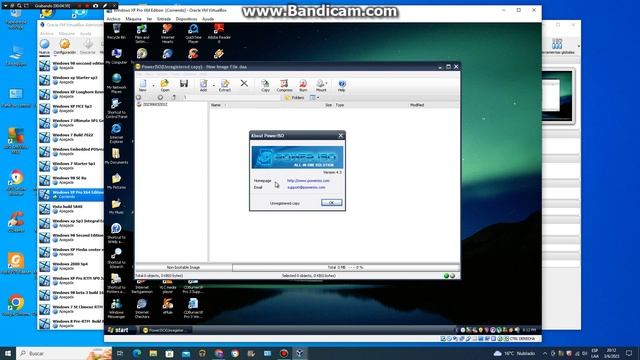Viewport: 640px width, 360px height.
Task: Select Windows 98 SE Ru VM in list
Action: 71,180
